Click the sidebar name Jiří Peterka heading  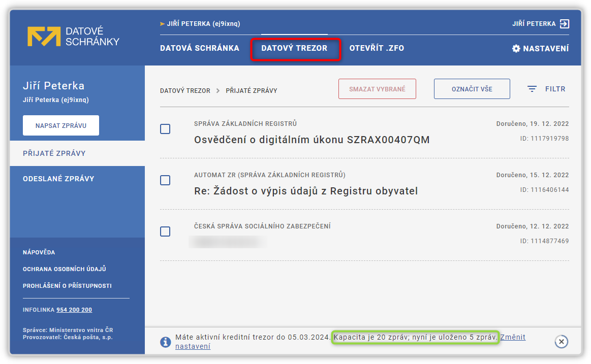point(53,86)
